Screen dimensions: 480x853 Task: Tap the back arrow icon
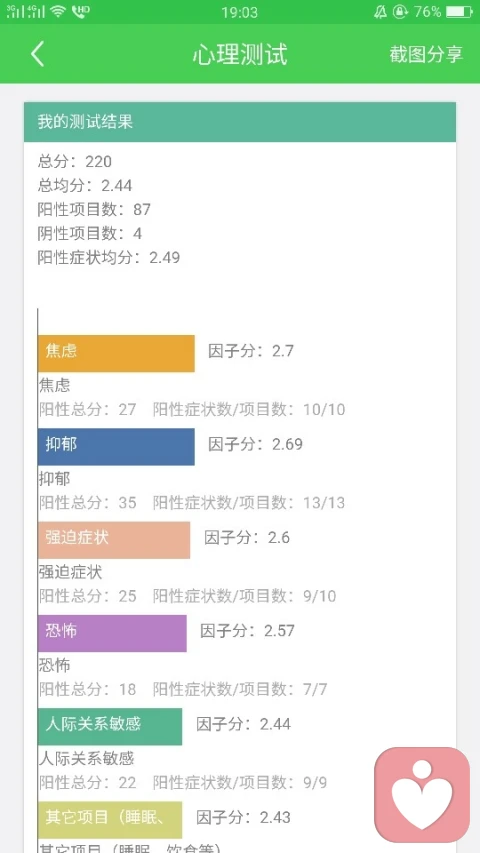pos(38,54)
